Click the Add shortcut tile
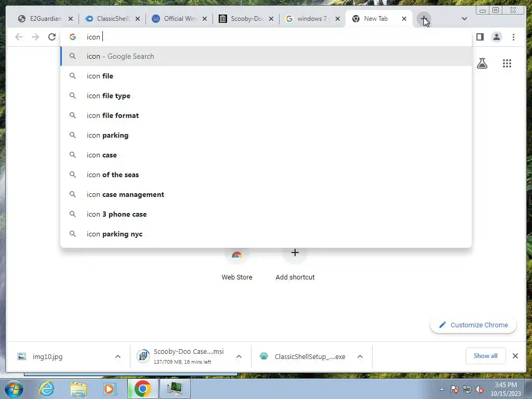Viewport: 532px width, 399px height. click(x=295, y=264)
